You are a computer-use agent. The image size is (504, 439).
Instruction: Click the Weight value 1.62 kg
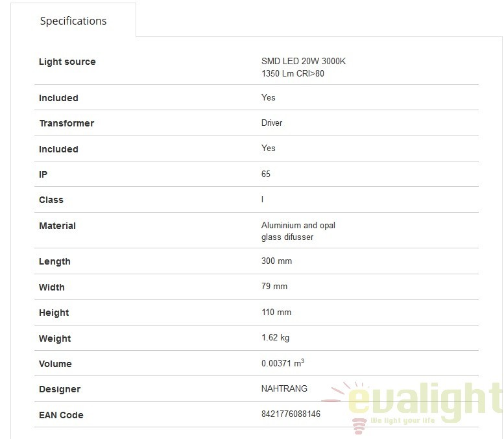tap(276, 337)
